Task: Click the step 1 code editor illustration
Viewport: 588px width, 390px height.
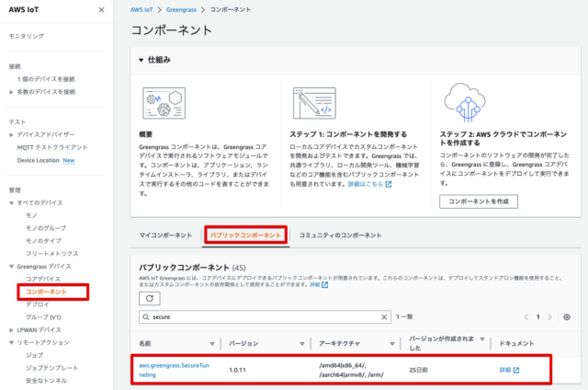Action: pos(314,103)
